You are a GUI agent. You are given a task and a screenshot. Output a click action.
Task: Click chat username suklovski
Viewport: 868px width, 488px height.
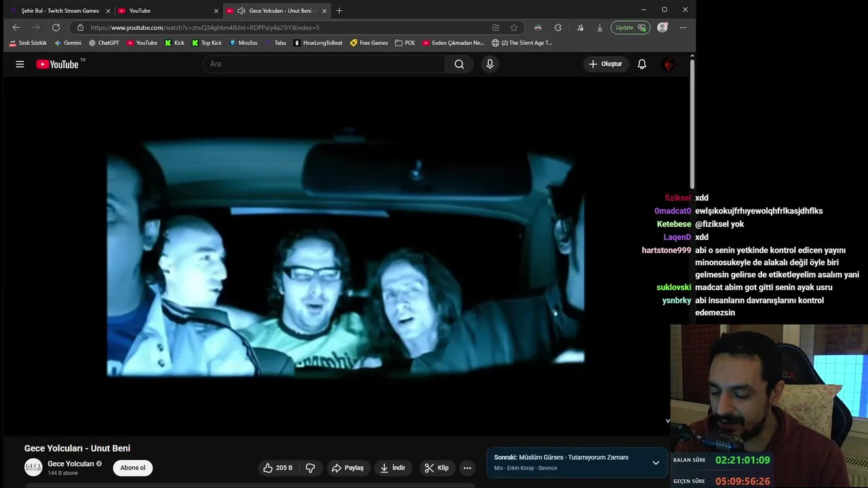673,287
